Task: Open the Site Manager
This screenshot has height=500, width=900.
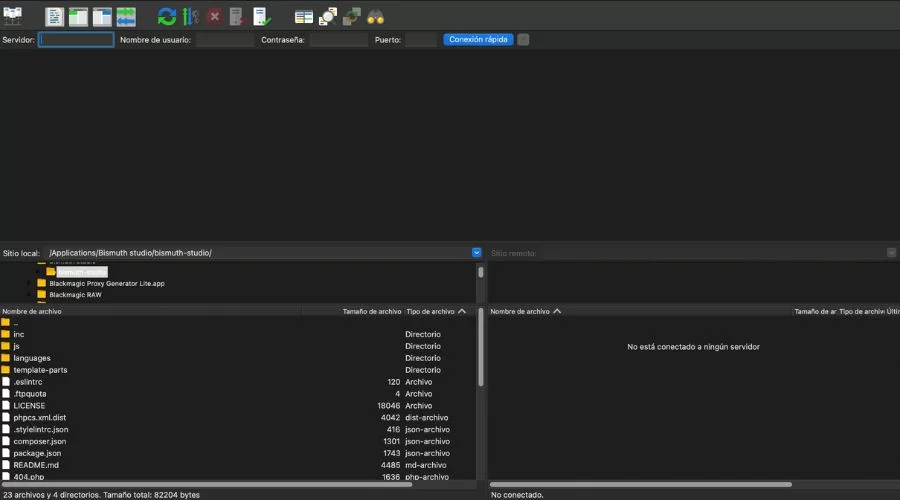Action: pyautogui.click(x=13, y=16)
